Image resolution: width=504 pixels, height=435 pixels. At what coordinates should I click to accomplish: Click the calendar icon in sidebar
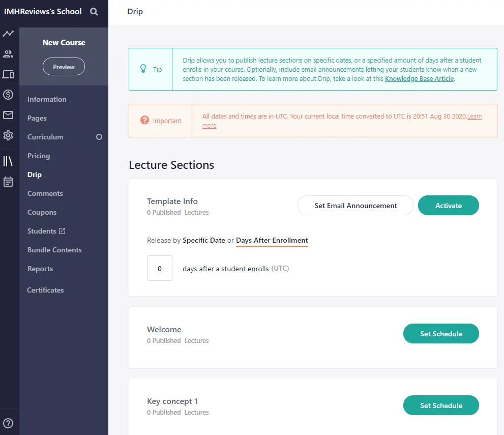coord(8,182)
